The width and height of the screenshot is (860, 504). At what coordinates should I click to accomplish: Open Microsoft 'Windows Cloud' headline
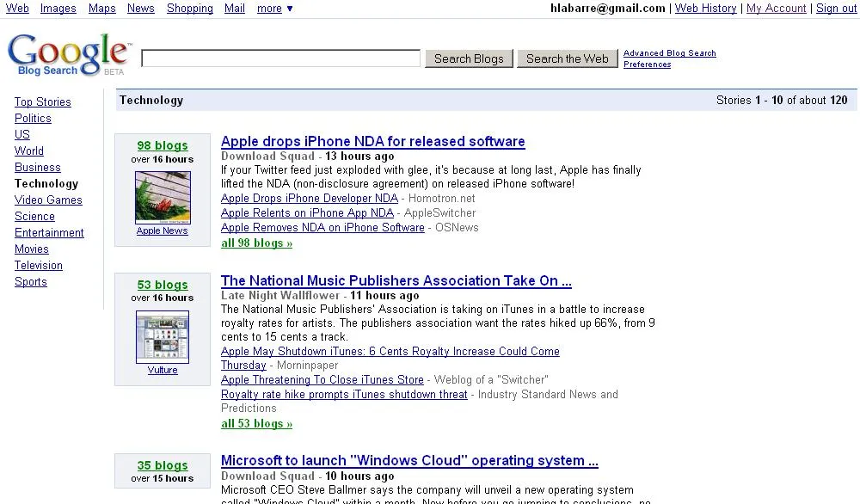click(x=409, y=461)
